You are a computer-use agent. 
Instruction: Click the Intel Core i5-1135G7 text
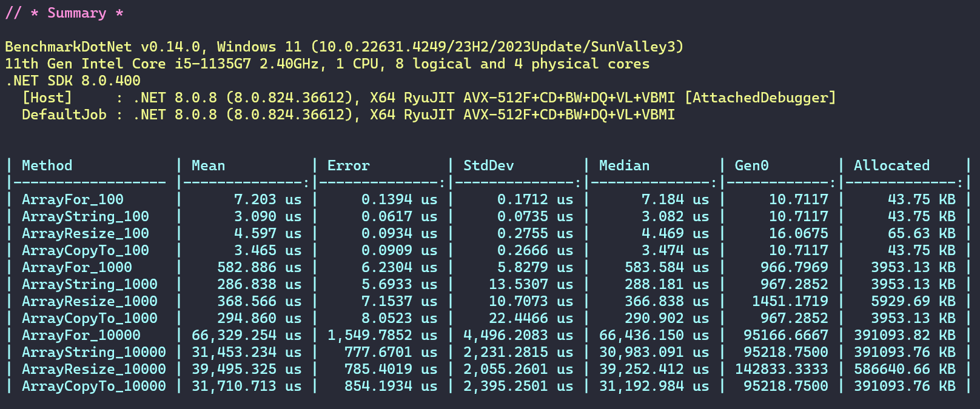(x=166, y=64)
